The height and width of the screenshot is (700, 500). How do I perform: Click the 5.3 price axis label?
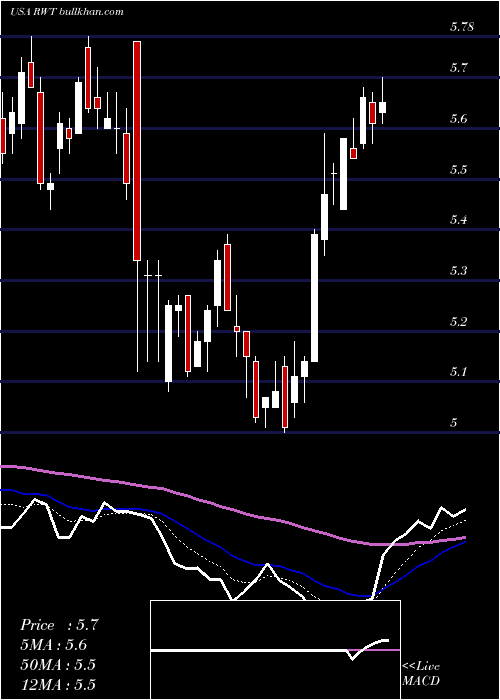[x=459, y=271]
